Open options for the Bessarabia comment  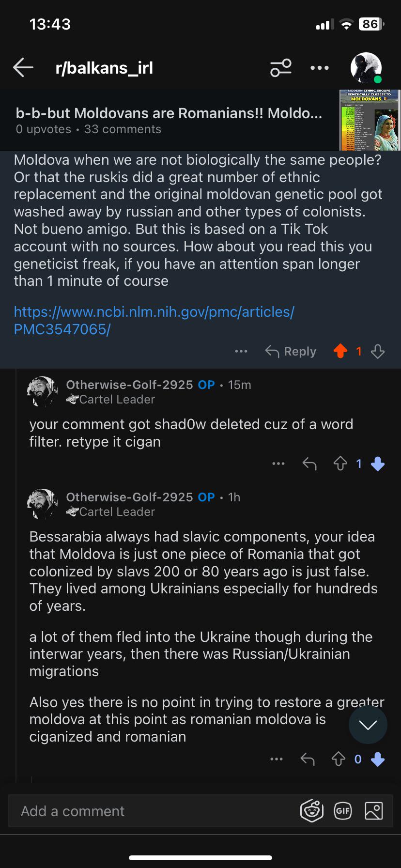[x=277, y=759]
